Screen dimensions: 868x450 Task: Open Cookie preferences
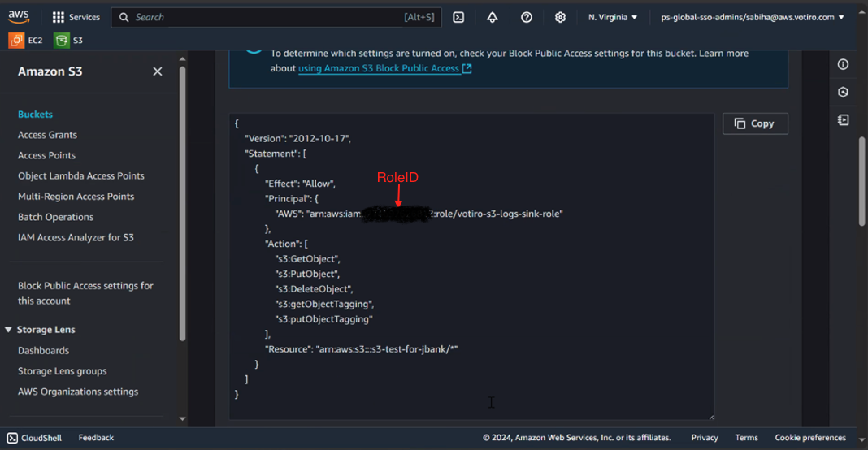point(809,437)
